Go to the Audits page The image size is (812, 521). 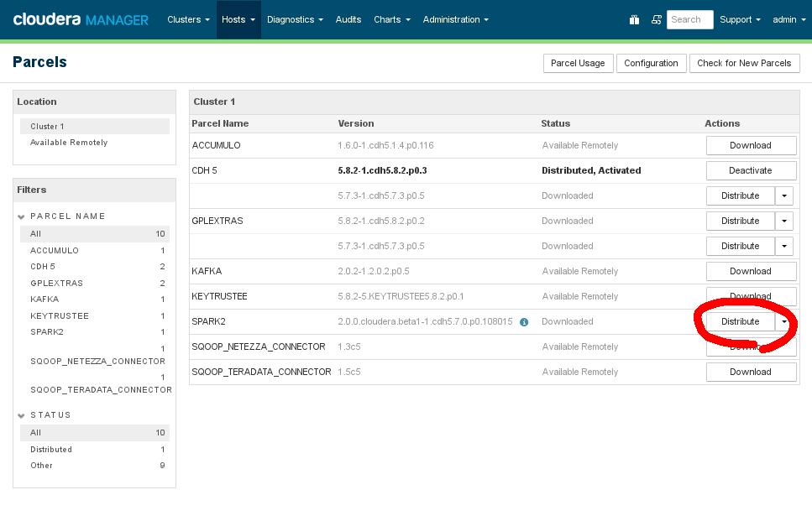click(x=348, y=19)
